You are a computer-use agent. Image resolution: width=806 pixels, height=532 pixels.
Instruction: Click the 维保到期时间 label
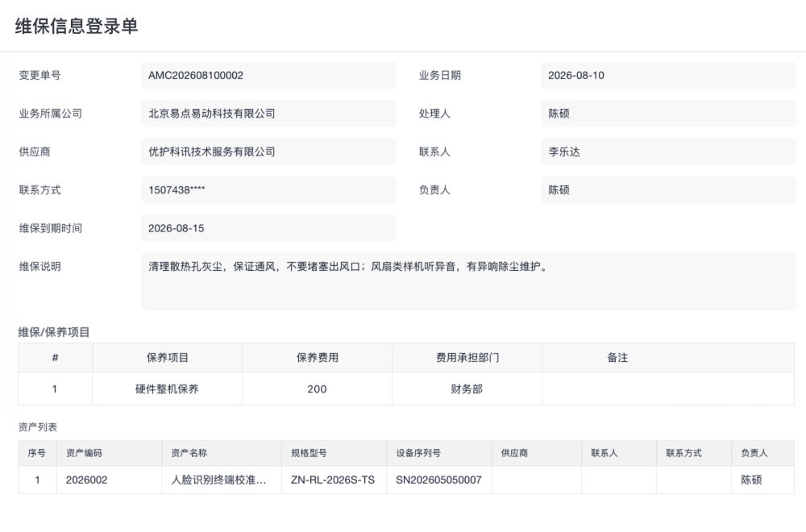point(50,228)
